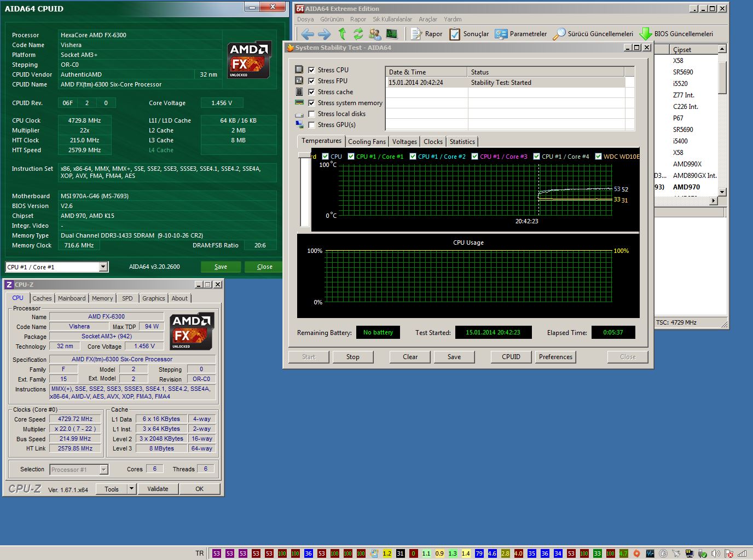
Task: Click green Save button in AIDA64 CPUID
Action: click(221, 267)
